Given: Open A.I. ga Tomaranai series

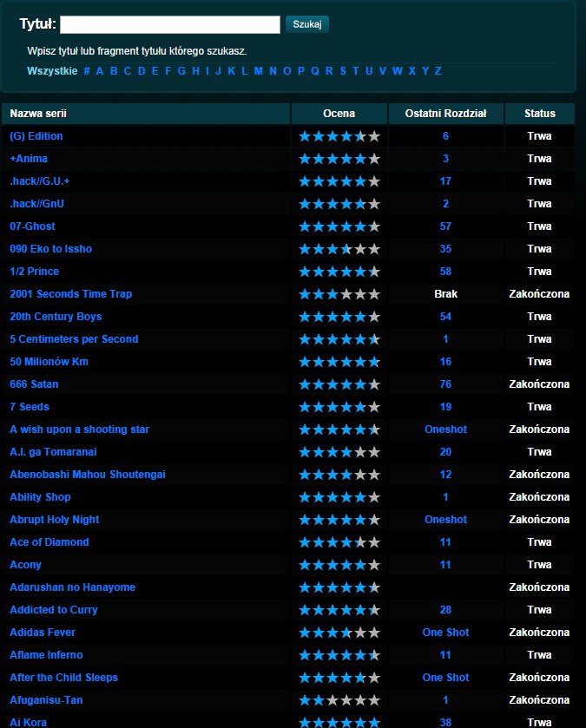Looking at the screenshot, I should [x=54, y=452].
